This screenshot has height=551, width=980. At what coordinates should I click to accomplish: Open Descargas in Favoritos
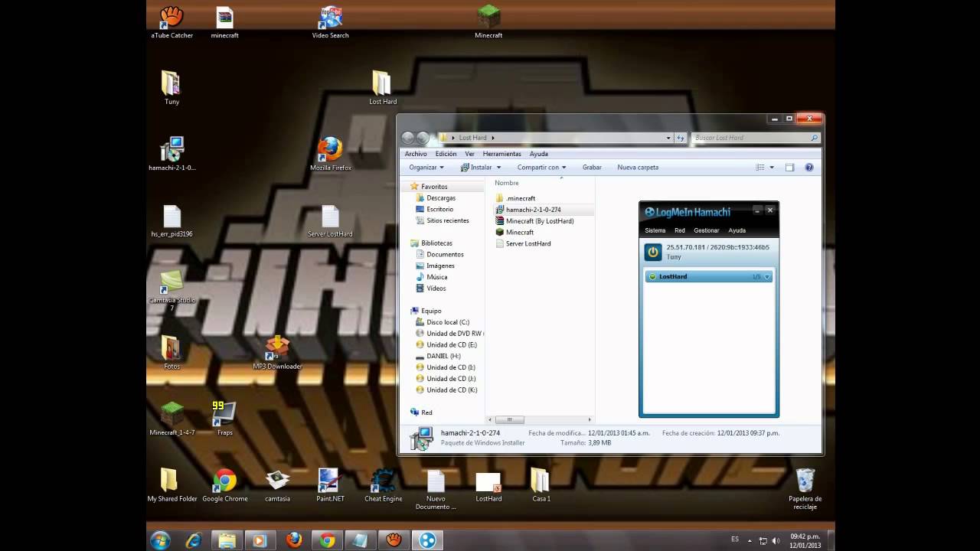436,198
